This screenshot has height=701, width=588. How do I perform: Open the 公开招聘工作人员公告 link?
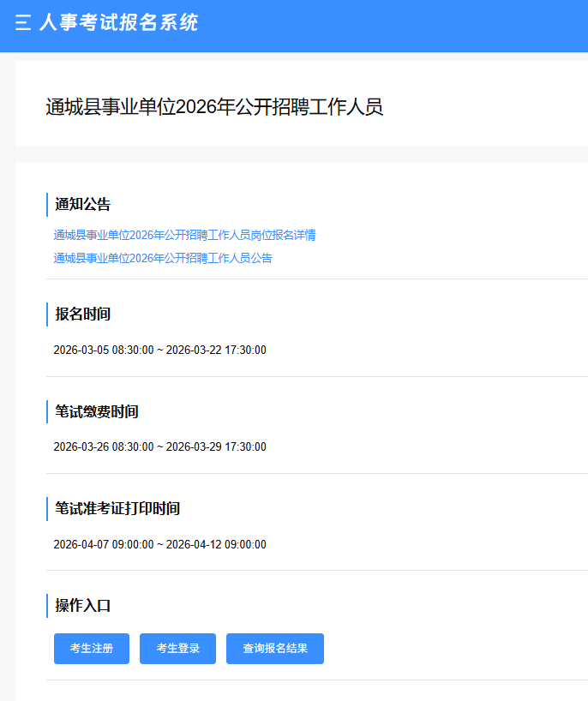point(163,258)
